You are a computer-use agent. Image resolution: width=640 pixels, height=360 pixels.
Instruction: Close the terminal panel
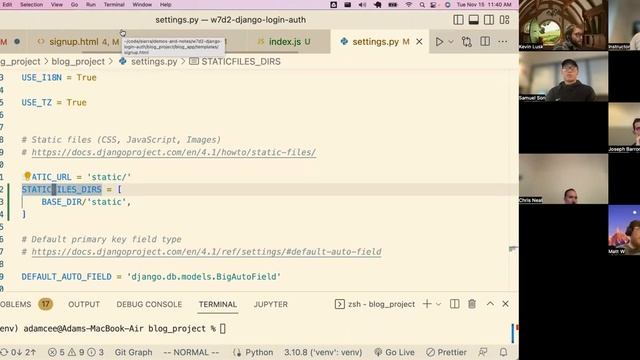[505, 304]
